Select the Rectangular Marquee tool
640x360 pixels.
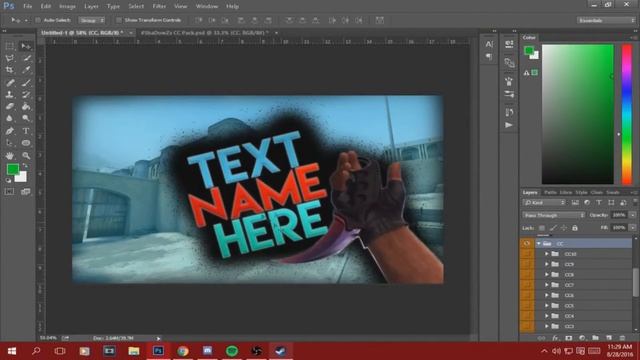pos(10,46)
